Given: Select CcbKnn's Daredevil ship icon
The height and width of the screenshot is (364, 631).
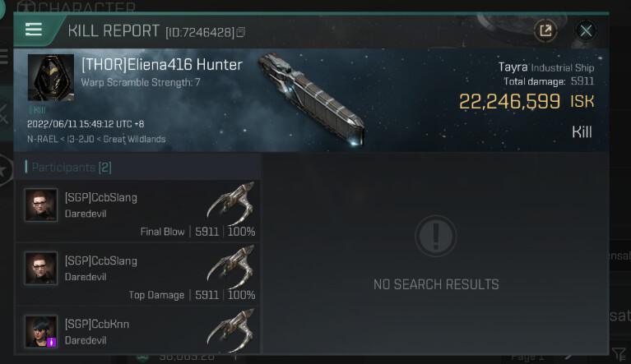Looking at the screenshot, I should (231, 329).
